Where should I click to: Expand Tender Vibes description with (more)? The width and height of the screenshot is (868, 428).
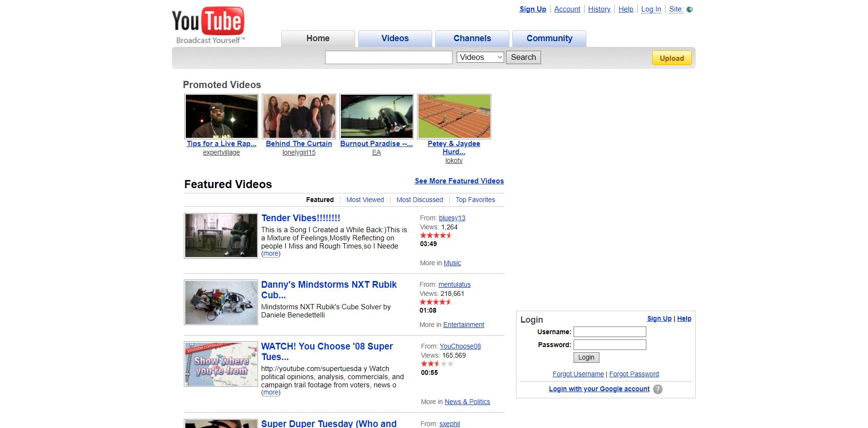pos(271,254)
